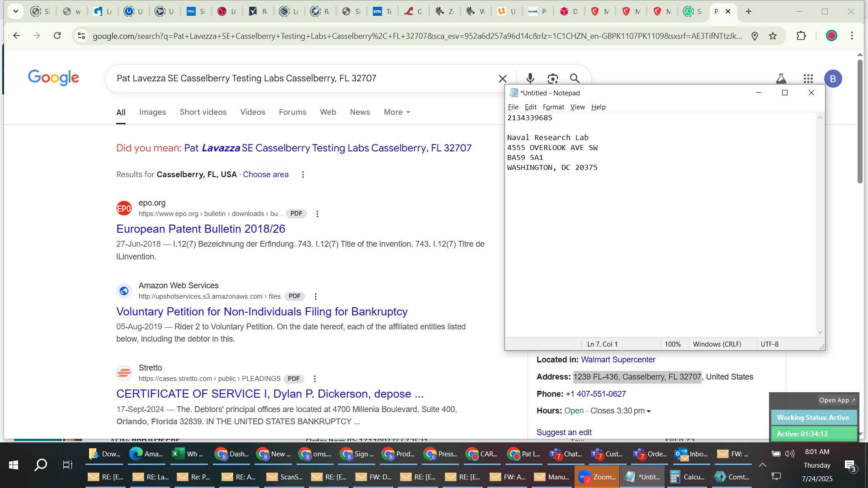Open options for Amazon Web Services result
868x488 pixels.
[316, 296]
